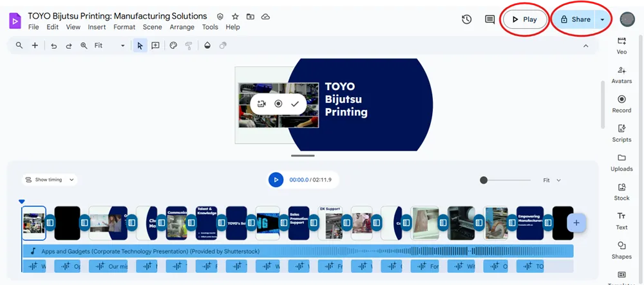644x285 pixels.
Task: Open the Scene menu
Action: 152,27
